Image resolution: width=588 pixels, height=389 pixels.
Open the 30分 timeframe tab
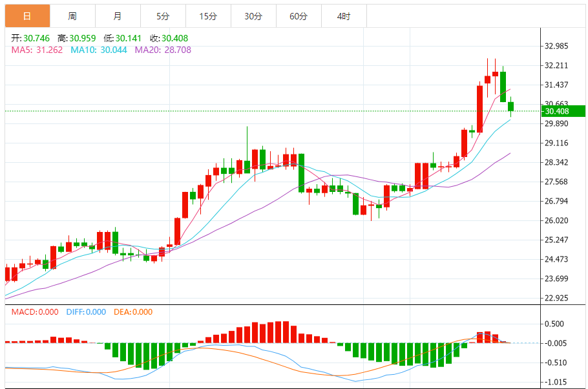tap(253, 16)
